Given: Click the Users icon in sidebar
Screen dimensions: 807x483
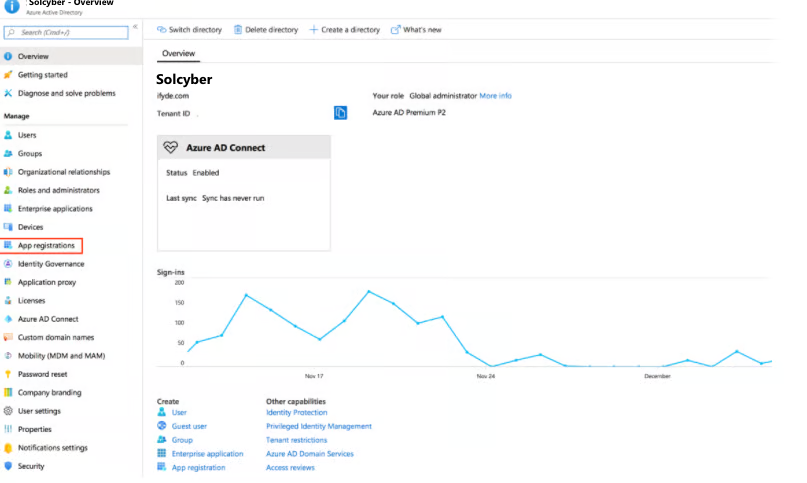Looking at the screenshot, I should tap(8, 135).
